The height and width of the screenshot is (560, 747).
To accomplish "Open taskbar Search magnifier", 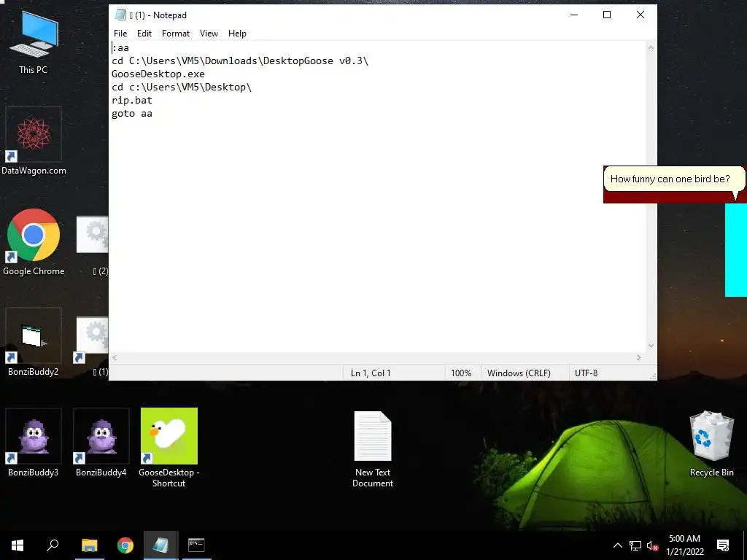I will tap(53, 545).
